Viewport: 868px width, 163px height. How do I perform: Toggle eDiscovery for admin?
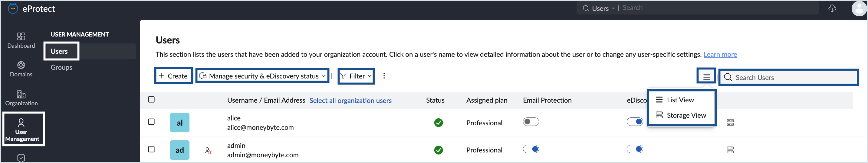(x=635, y=149)
